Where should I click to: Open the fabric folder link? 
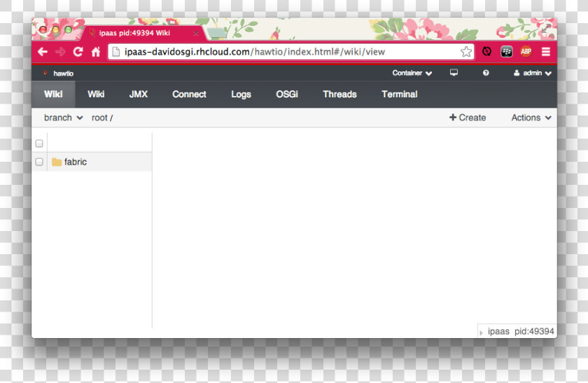pos(76,162)
